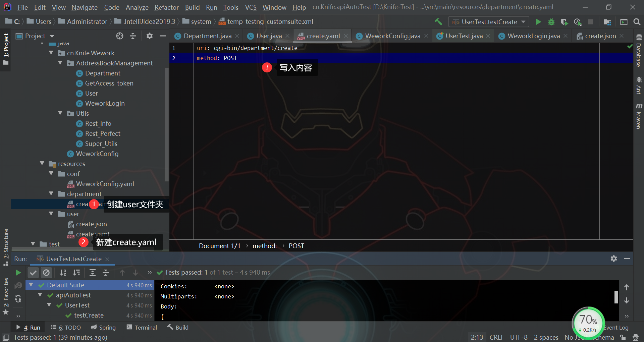Image resolution: width=644 pixels, height=342 pixels.
Task: Collapse all test results
Action: (x=106, y=273)
